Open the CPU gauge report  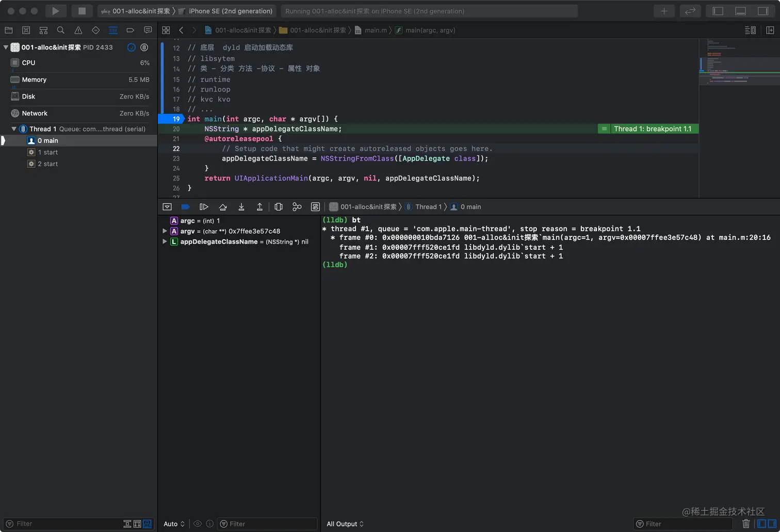click(x=79, y=63)
